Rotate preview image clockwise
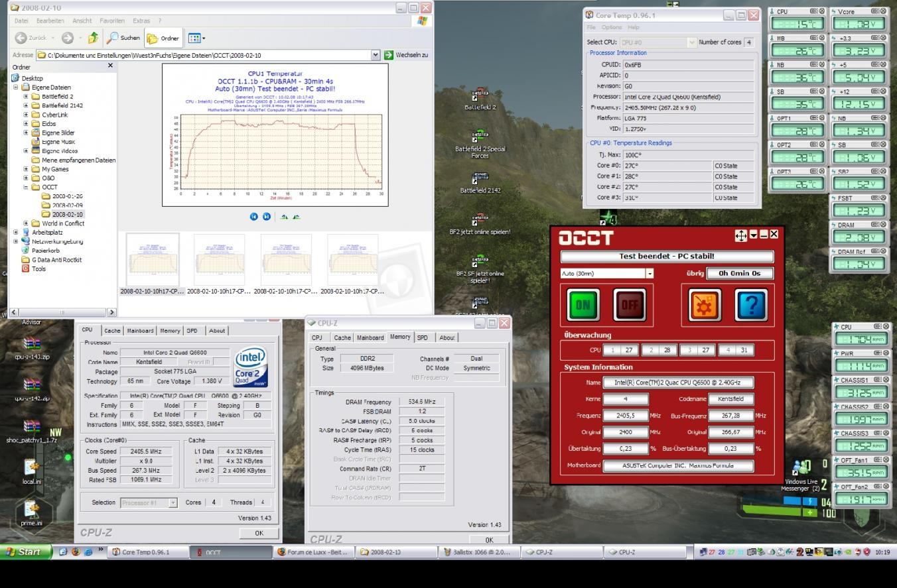 click(x=284, y=216)
